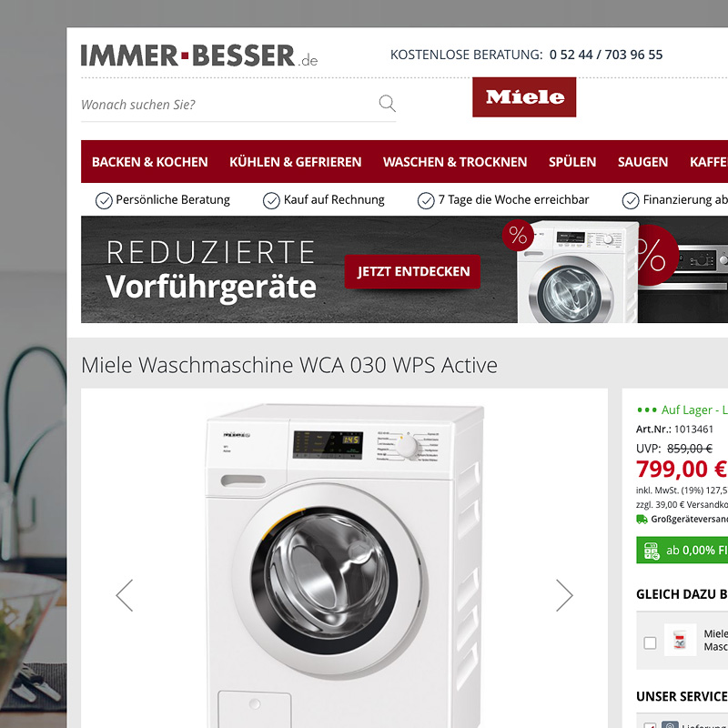
Task: Click the green financing calculator icon
Action: pos(652,551)
